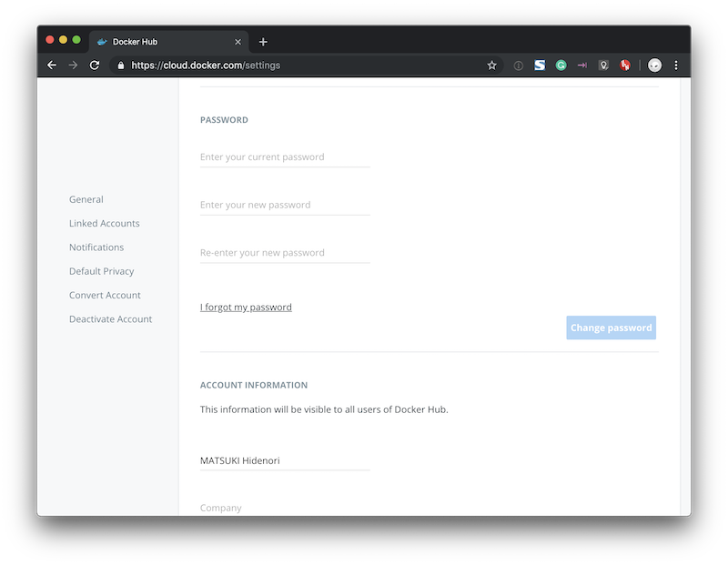This screenshot has width=728, height=565.
Task: Open Linked Accounts in sidebar
Action: click(x=105, y=224)
